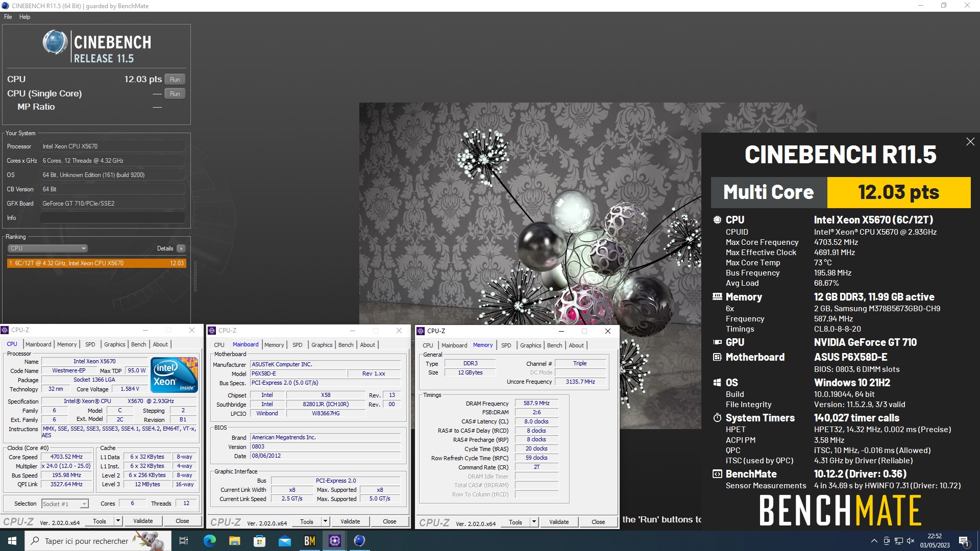The image size is (980, 551).
Task: Open Graphics tab in CPU-Z Mainboard window
Action: pos(322,345)
